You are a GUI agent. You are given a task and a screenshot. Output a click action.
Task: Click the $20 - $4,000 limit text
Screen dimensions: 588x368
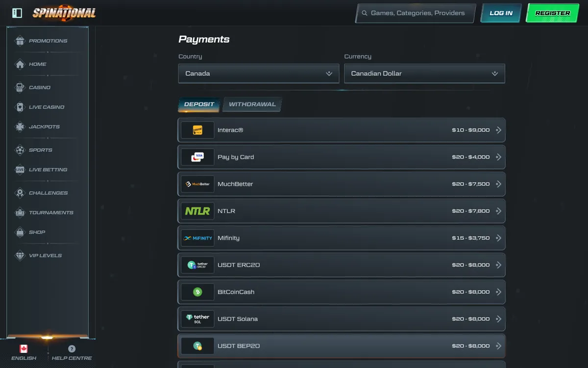point(470,157)
